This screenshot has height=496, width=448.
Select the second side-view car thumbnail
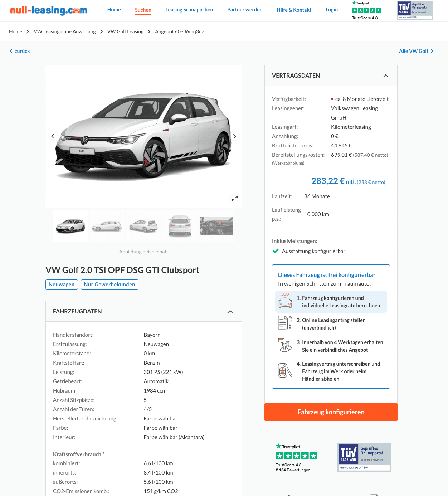click(107, 226)
